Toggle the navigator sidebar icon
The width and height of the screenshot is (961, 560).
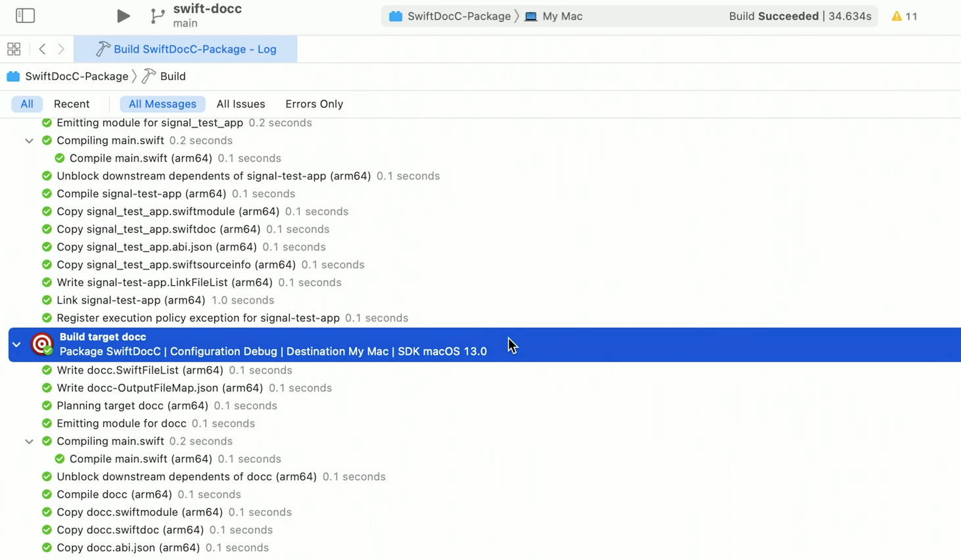coord(25,16)
